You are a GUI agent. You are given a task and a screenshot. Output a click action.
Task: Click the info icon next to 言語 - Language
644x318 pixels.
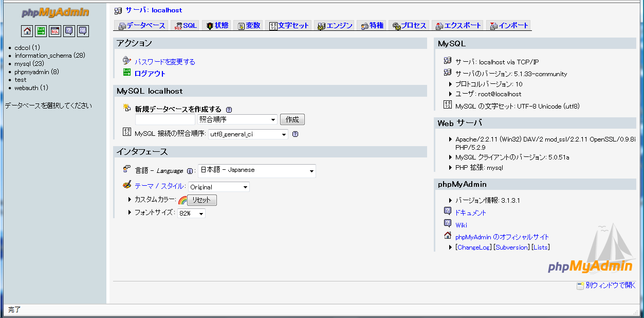pos(190,171)
